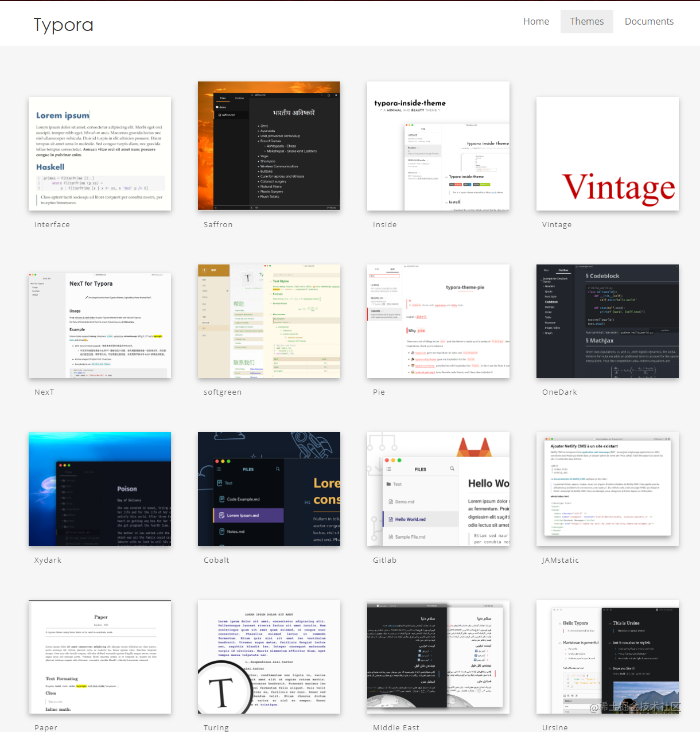Select the Themes navigation tab
700x732 pixels.
tap(586, 21)
